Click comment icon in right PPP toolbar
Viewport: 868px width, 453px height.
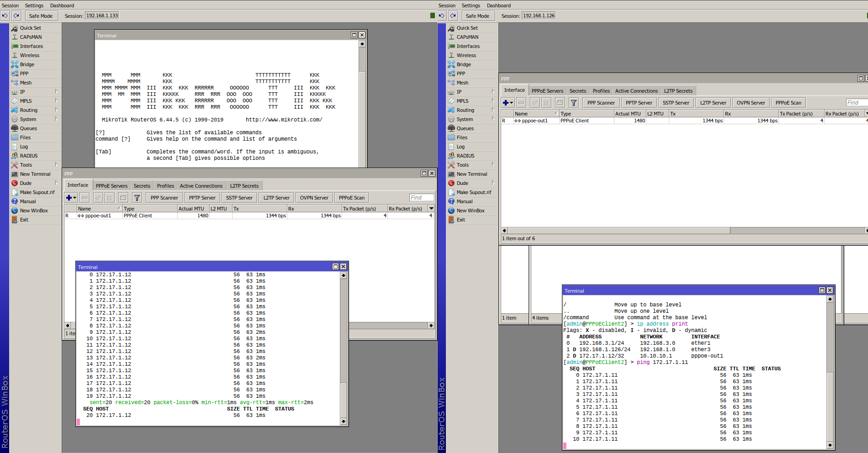560,103
